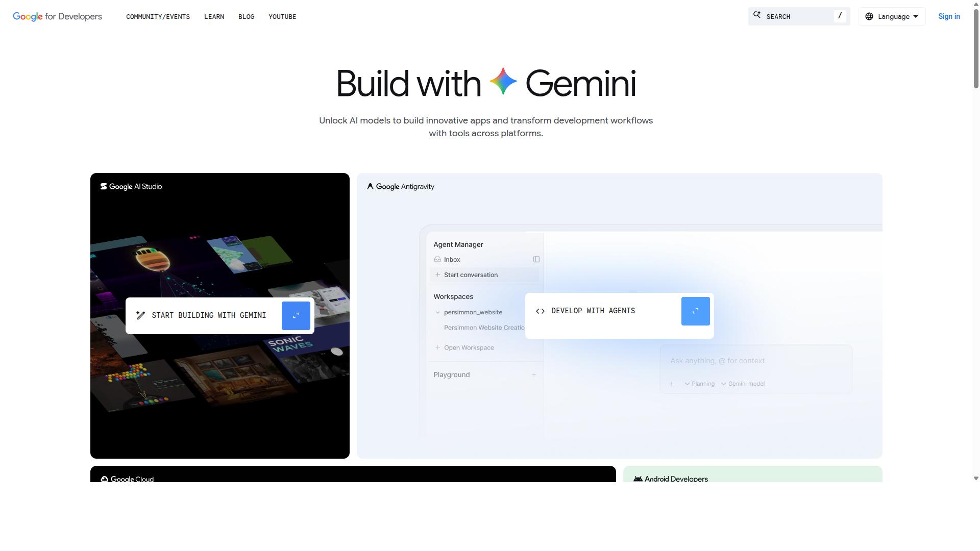Click the page scrollbar down arrow
The height and width of the screenshot is (551, 980).
click(976, 479)
